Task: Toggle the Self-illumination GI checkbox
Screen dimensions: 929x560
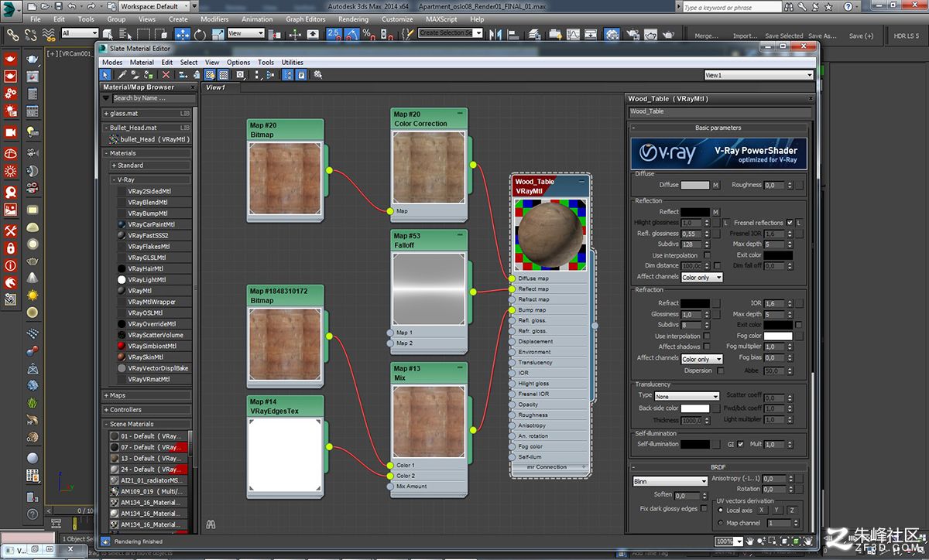Action: (741, 445)
